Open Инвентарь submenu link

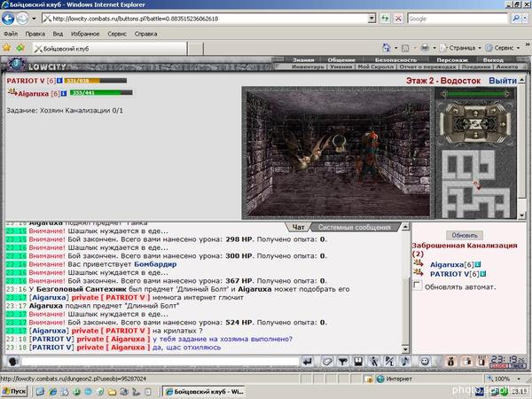pos(308,66)
